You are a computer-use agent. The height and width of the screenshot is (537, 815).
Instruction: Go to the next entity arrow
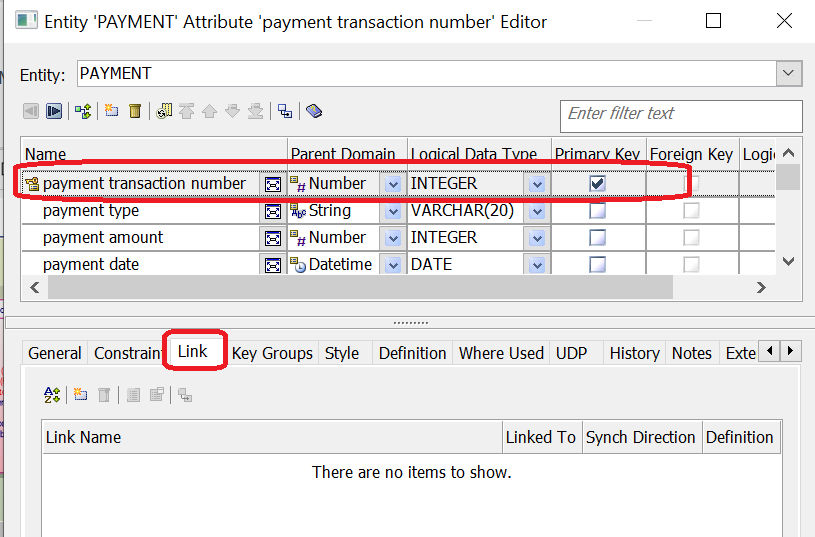pos(54,111)
